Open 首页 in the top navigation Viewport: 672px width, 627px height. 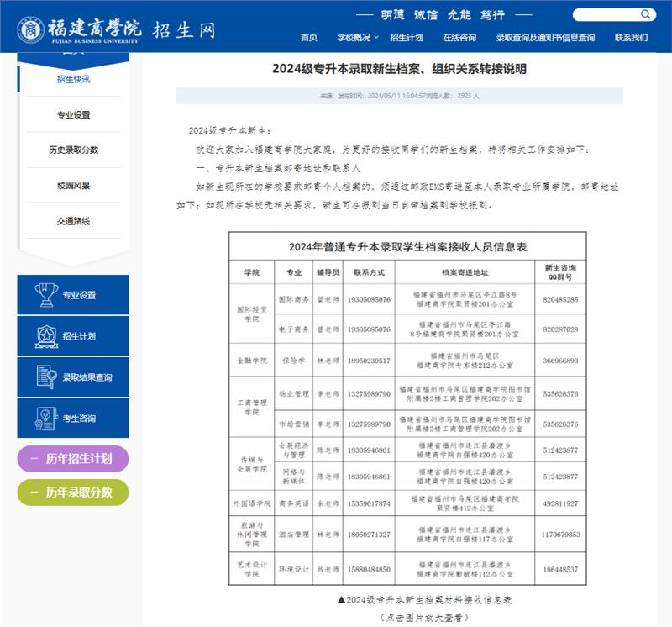pos(309,37)
